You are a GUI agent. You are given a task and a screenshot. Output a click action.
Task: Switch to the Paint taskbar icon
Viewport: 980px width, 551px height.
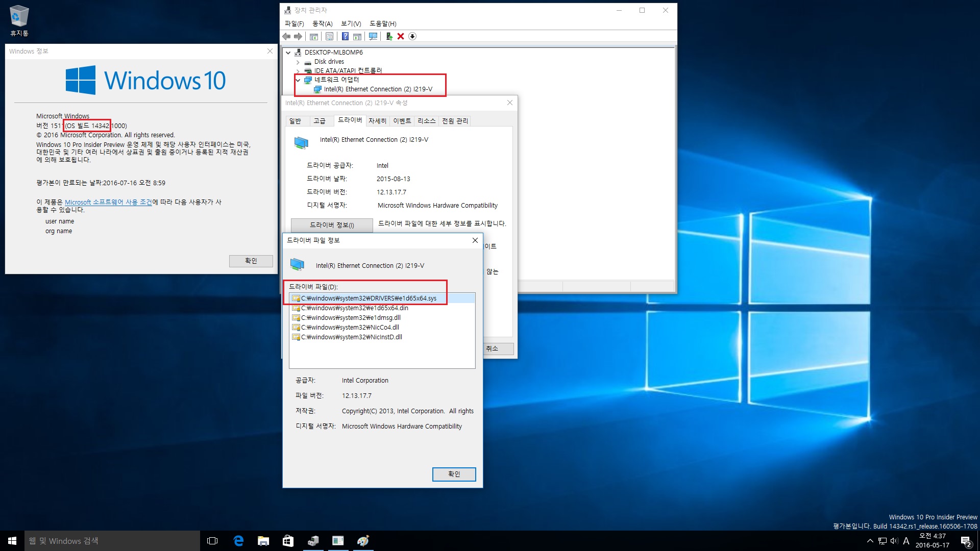pos(363,541)
